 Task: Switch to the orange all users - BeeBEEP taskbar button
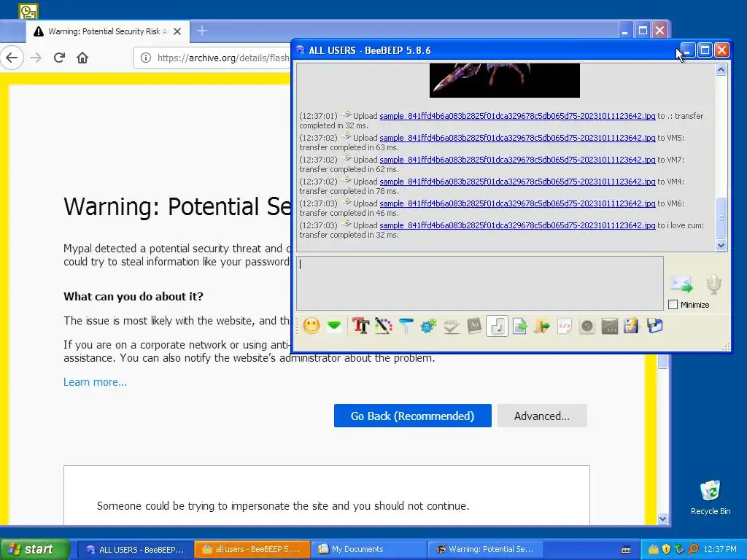click(252, 550)
